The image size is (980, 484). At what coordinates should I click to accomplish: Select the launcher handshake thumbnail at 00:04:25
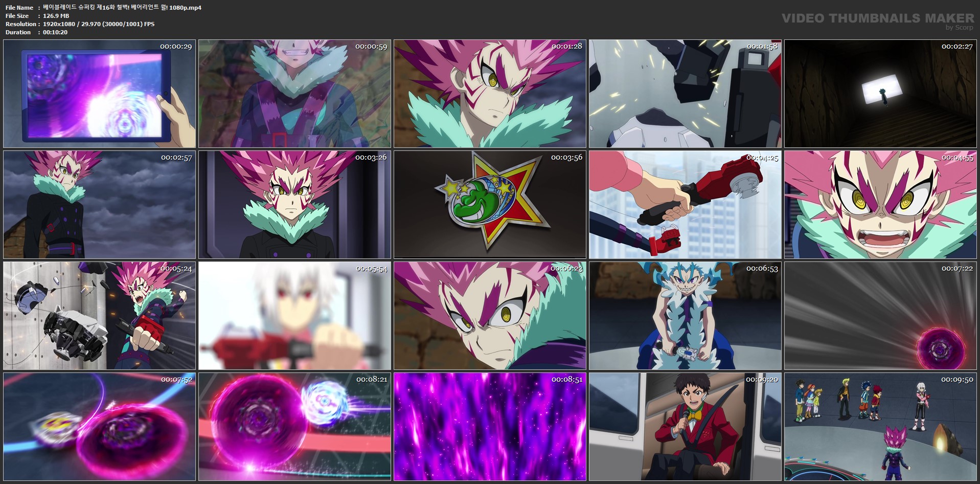686,205
